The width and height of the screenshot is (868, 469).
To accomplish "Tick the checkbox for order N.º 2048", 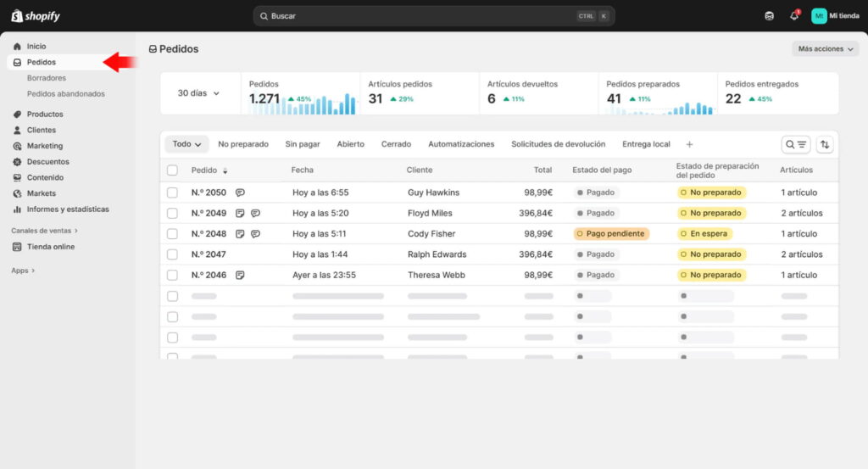I will 173,234.
